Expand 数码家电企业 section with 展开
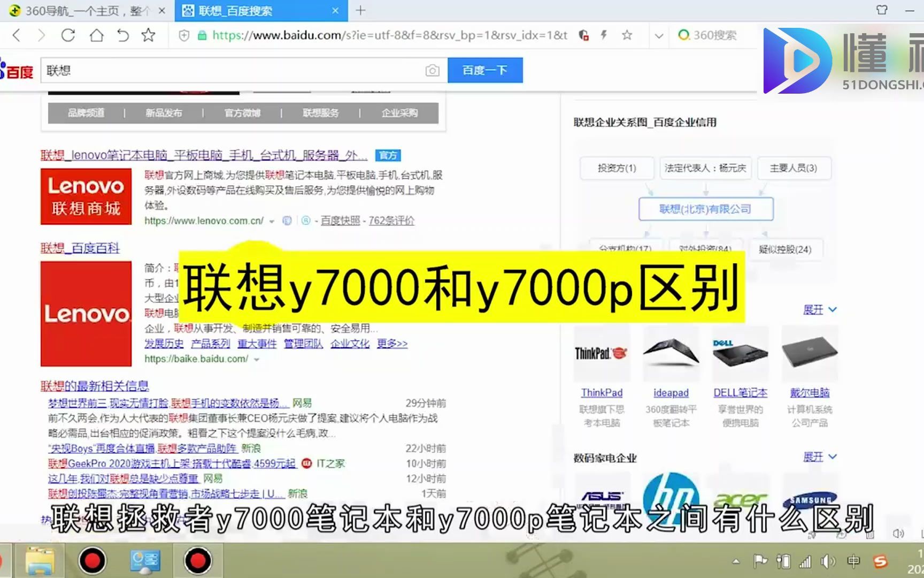 coord(820,457)
